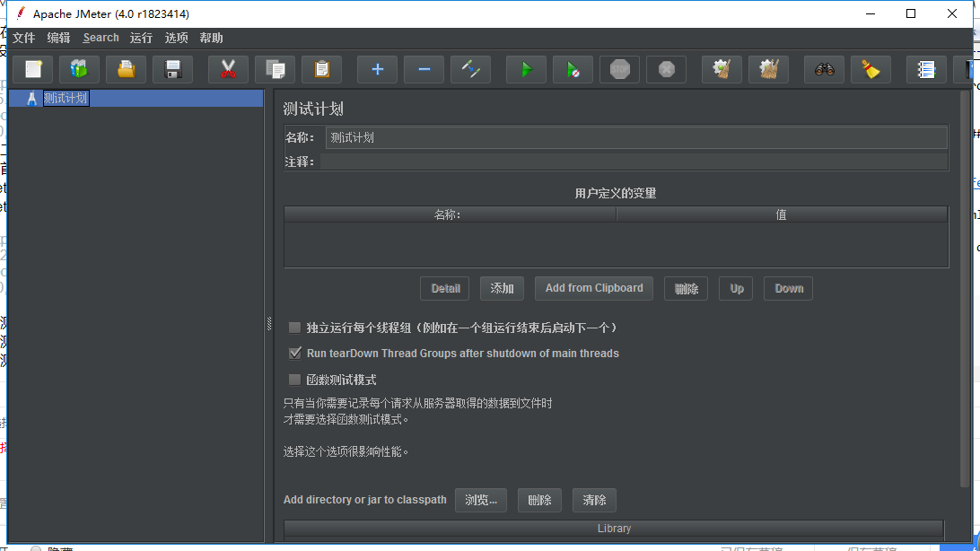Screen dimensions: 980x551
Task: Click the 添加 variable button
Action: pyautogui.click(x=502, y=289)
